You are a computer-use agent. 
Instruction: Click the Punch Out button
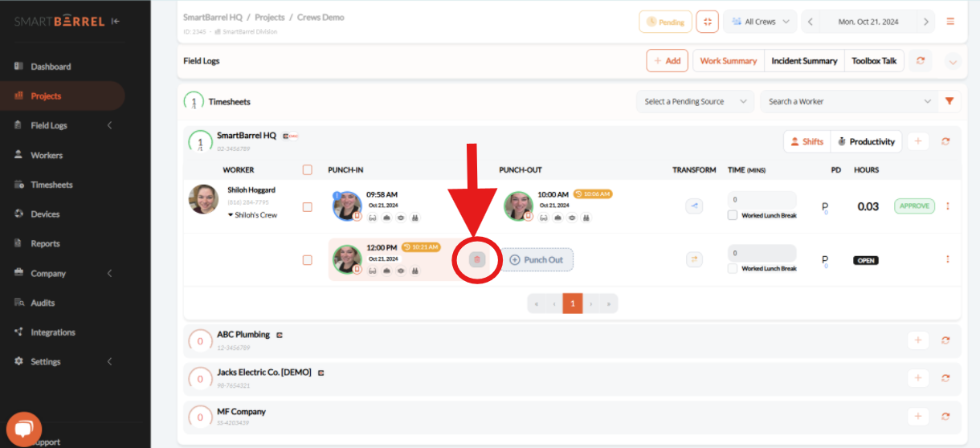point(537,260)
